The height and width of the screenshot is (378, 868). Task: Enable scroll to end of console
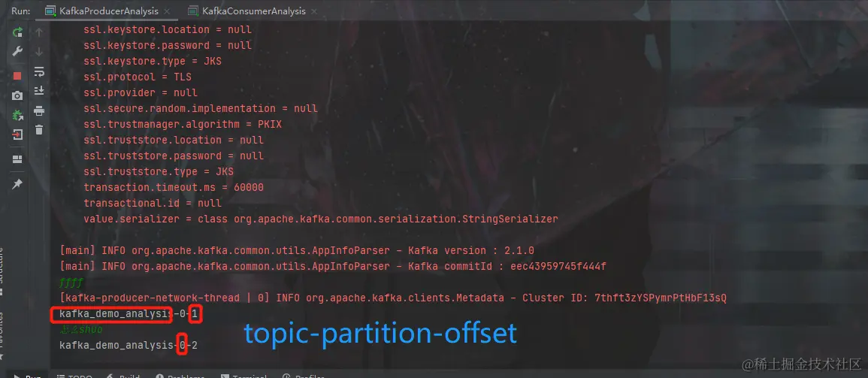pyautogui.click(x=39, y=91)
